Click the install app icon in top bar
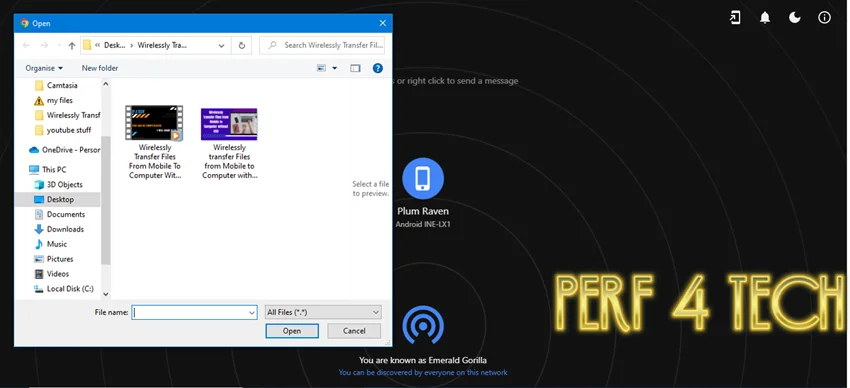The height and width of the screenshot is (388, 850). click(x=735, y=18)
